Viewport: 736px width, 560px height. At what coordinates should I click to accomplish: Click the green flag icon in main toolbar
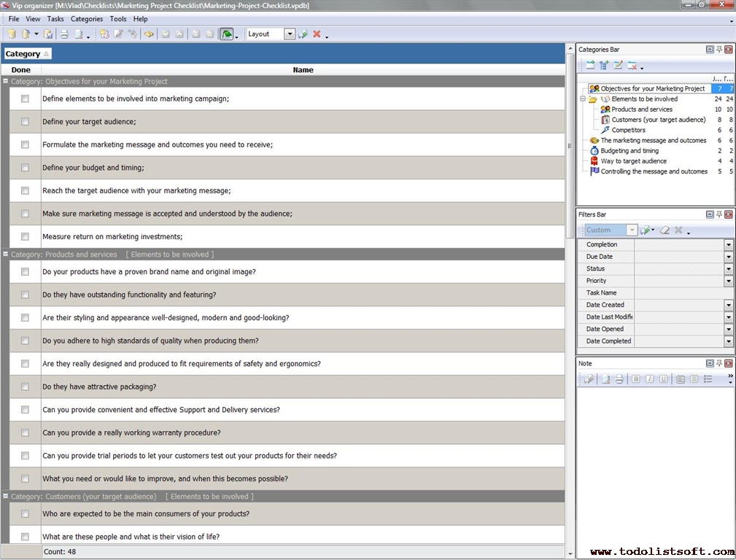click(227, 34)
